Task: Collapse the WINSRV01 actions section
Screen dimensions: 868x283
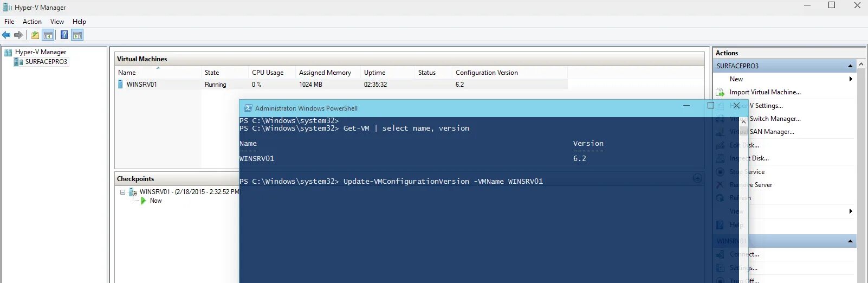Action: [850, 241]
